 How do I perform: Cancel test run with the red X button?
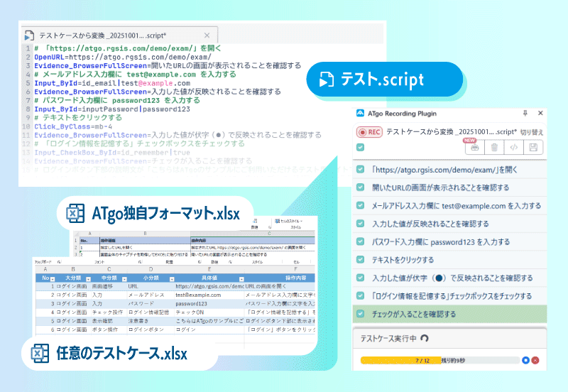535,360
